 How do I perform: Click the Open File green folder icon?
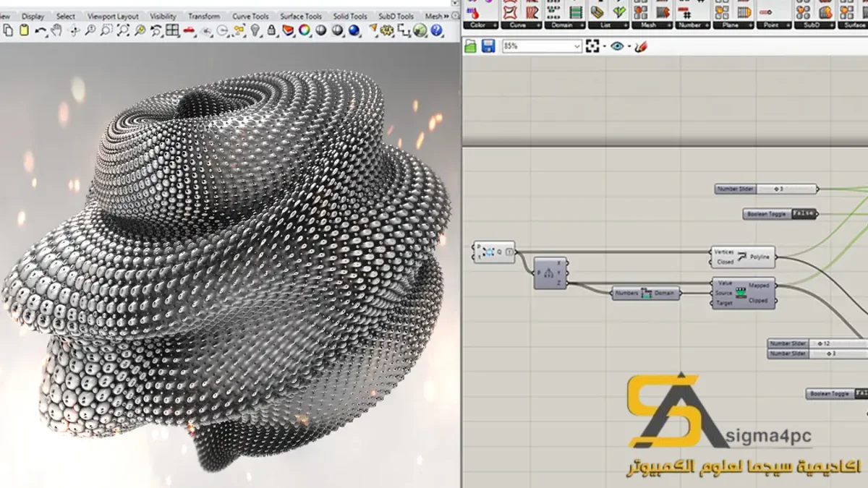[471, 46]
